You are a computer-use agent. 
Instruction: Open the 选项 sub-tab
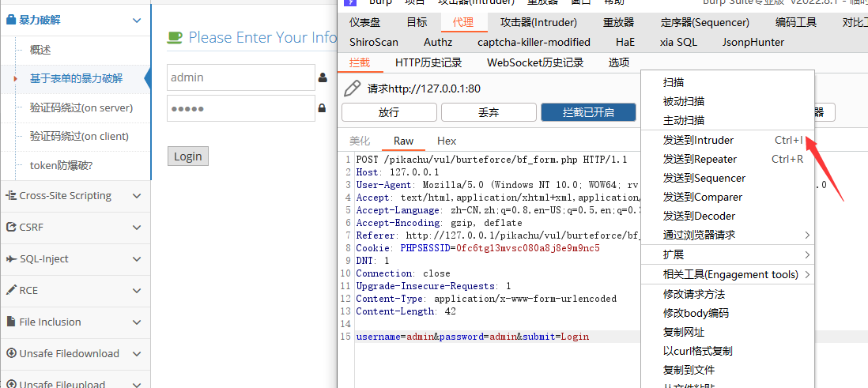click(x=619, y=62)
